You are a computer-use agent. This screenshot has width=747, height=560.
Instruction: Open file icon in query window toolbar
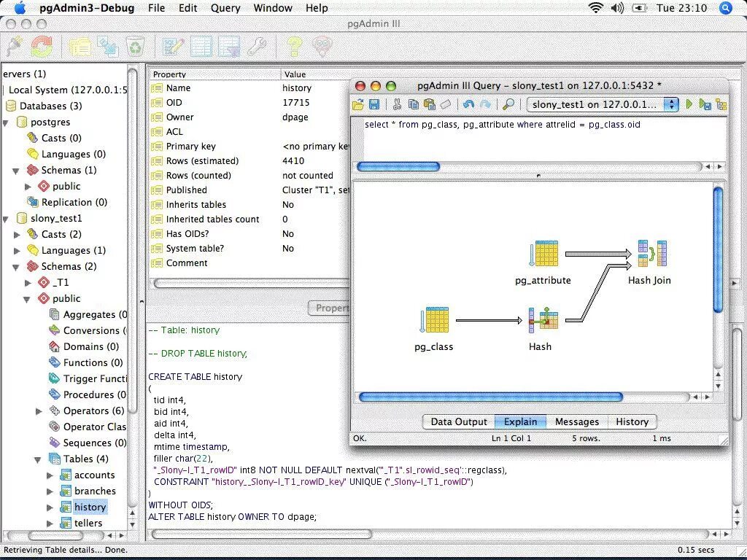click(358, 104)
